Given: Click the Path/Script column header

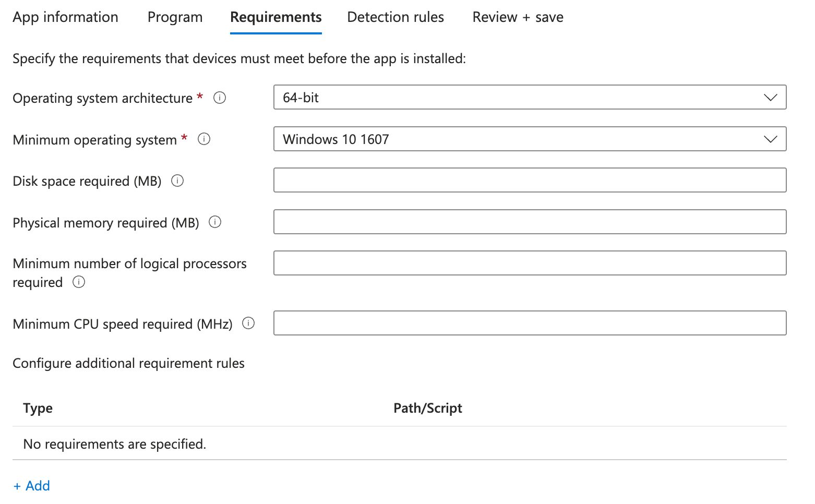Looking at the screenshot, I should click(x=427, y=408).
